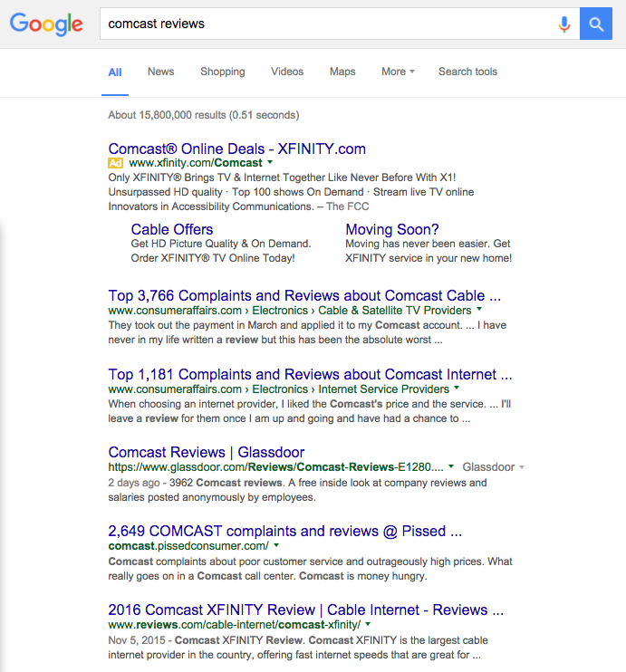The height and width of the screenshot is (672, 626).
Task: Click the "Nov 5, 2015" date text
Action: (137, 640)
